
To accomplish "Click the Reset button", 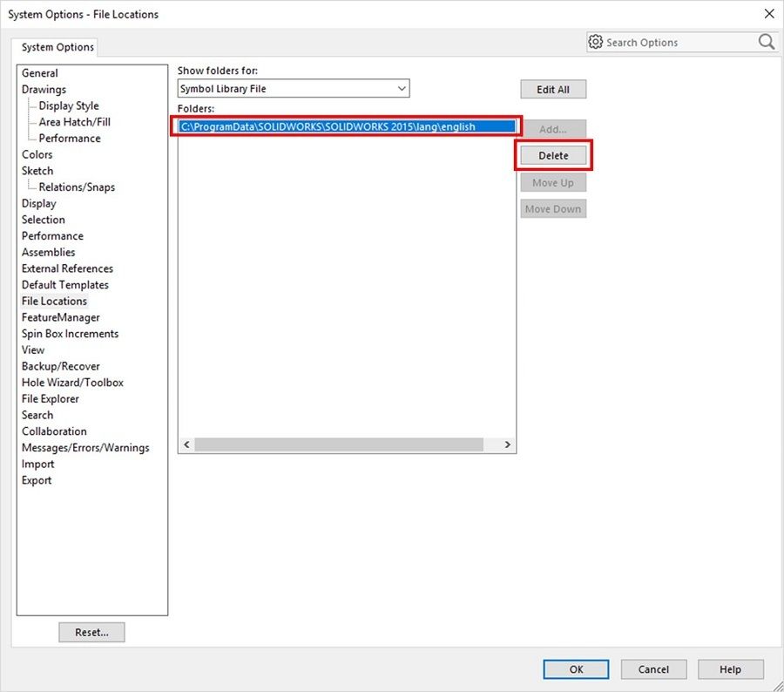I will 91,633.
